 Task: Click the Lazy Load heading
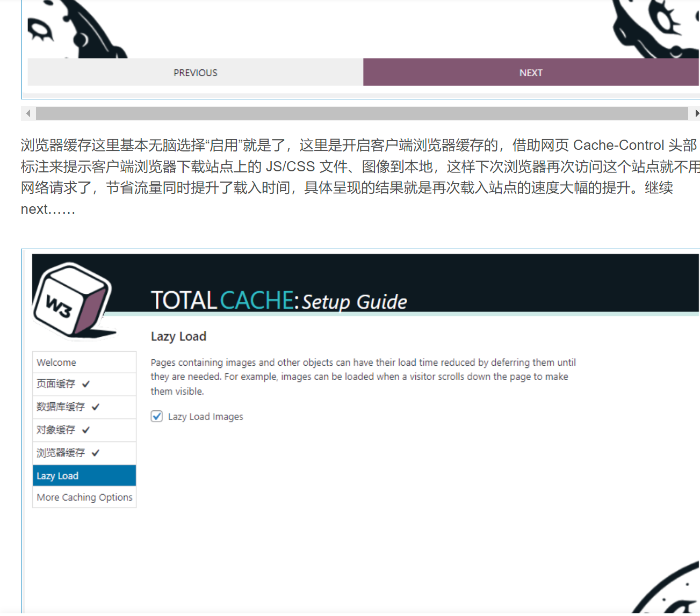178,337
